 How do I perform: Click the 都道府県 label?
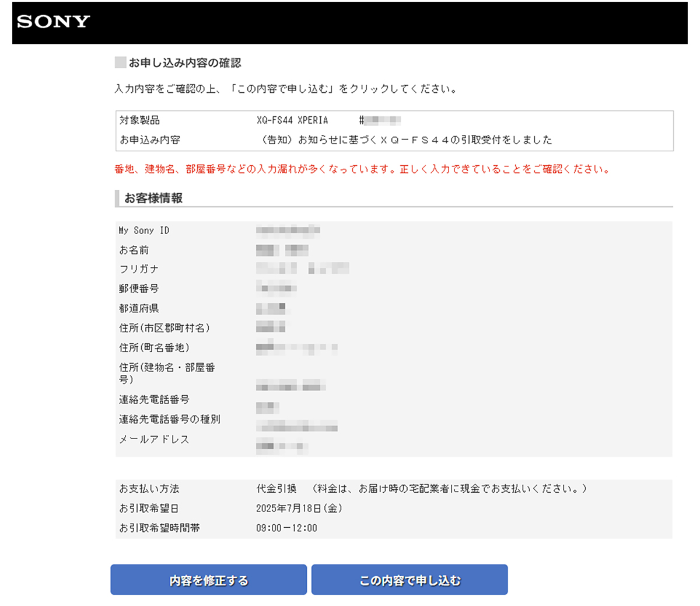pyautogui.click(x=139, y=308)
